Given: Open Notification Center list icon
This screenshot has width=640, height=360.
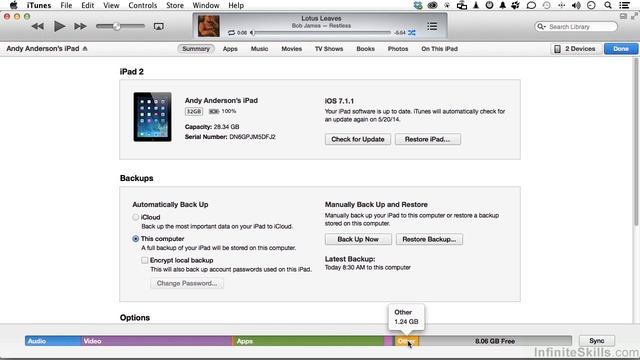Looking at the screenshot, I should pyautogui.click(x=624, y=5).
